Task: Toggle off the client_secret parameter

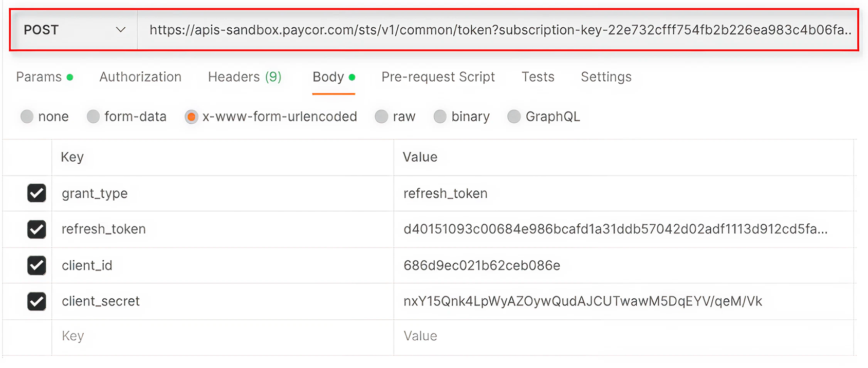Action: tap(36, 301)
